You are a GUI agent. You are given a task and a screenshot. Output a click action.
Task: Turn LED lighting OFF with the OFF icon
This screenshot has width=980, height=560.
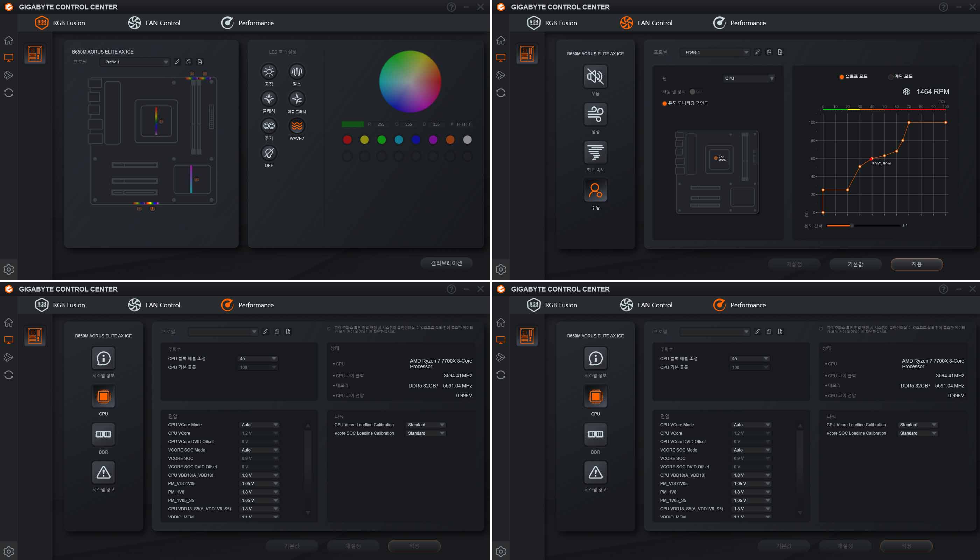coord(268,153)
